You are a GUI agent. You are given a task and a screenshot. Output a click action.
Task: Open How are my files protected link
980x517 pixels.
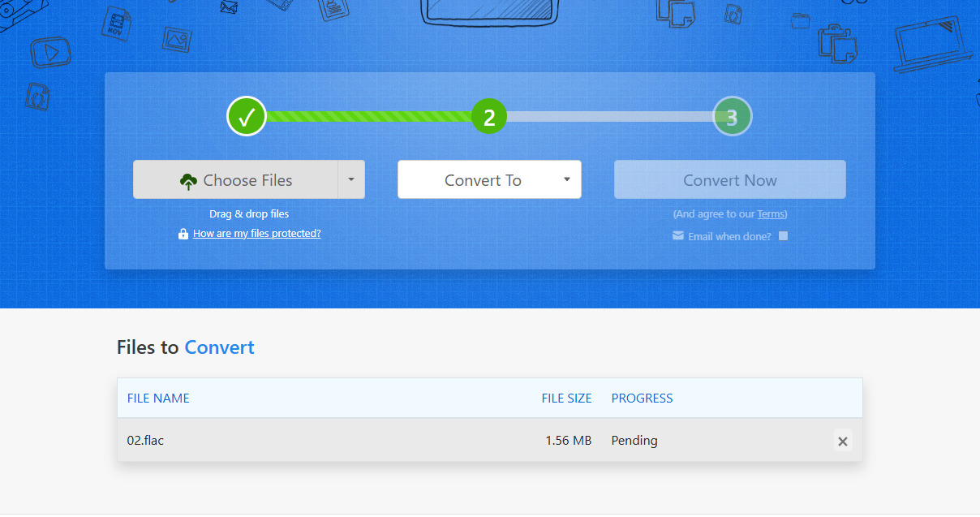click(257, 234)
